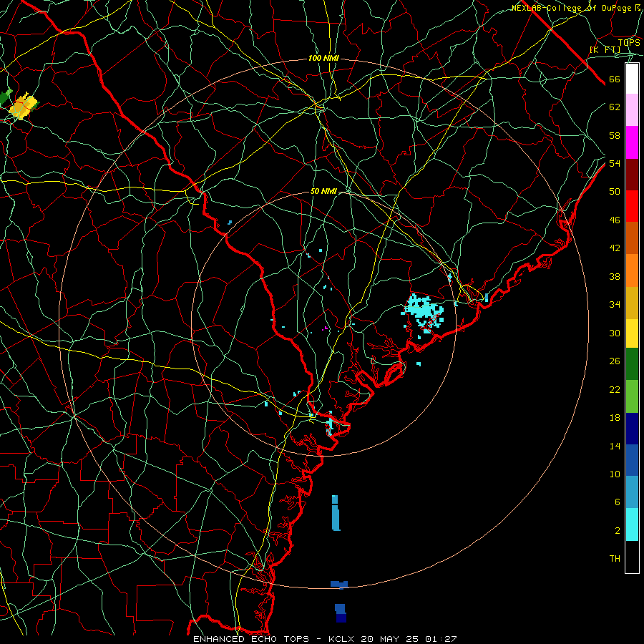644x644 pixels.
Task: Click the magenta color scale swatch
Action: [x=632, y=142]
